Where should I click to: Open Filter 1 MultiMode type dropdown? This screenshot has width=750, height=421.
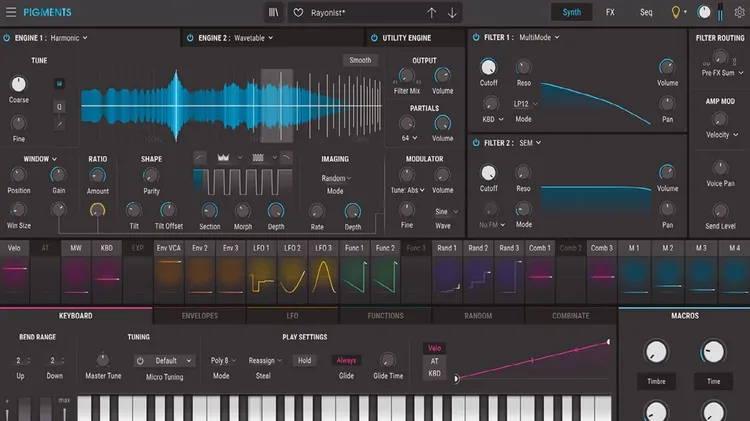click(539, 37)
